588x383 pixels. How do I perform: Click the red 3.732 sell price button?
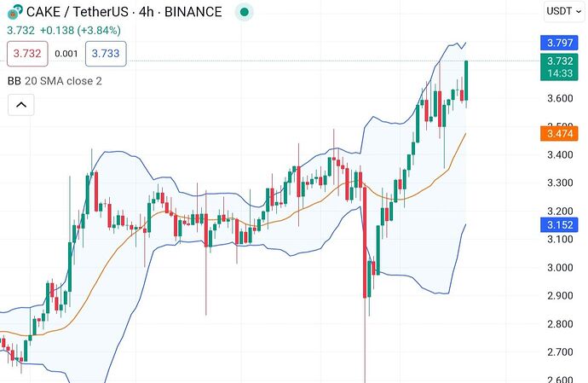coord(25,54)
